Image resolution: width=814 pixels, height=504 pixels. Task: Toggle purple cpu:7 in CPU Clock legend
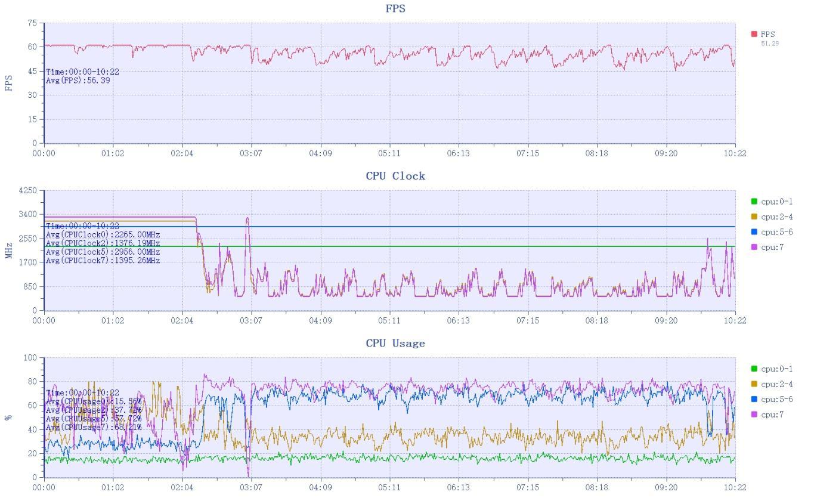(x=754, y=247)
